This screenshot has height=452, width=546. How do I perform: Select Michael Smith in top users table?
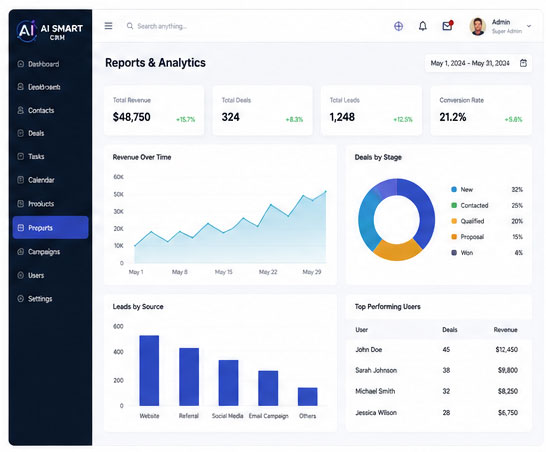[375, 391]
